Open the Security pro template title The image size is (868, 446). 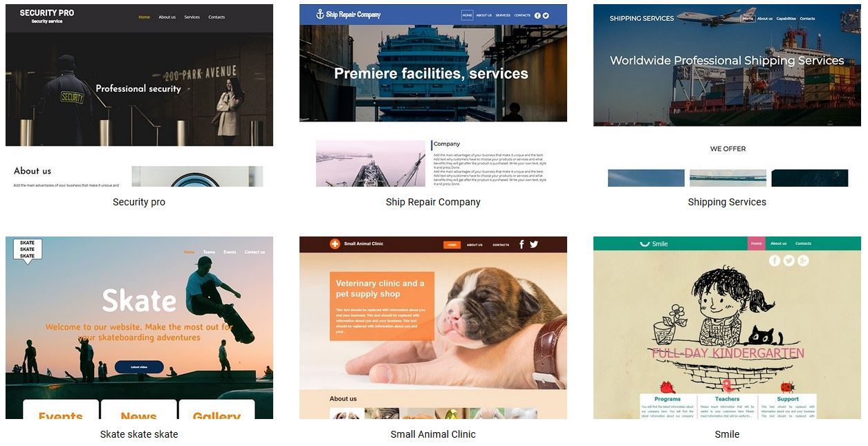point(139,202)
